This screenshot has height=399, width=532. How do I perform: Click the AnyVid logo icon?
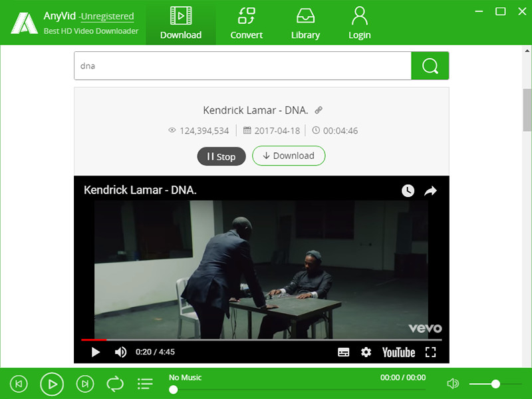point(24,23)
